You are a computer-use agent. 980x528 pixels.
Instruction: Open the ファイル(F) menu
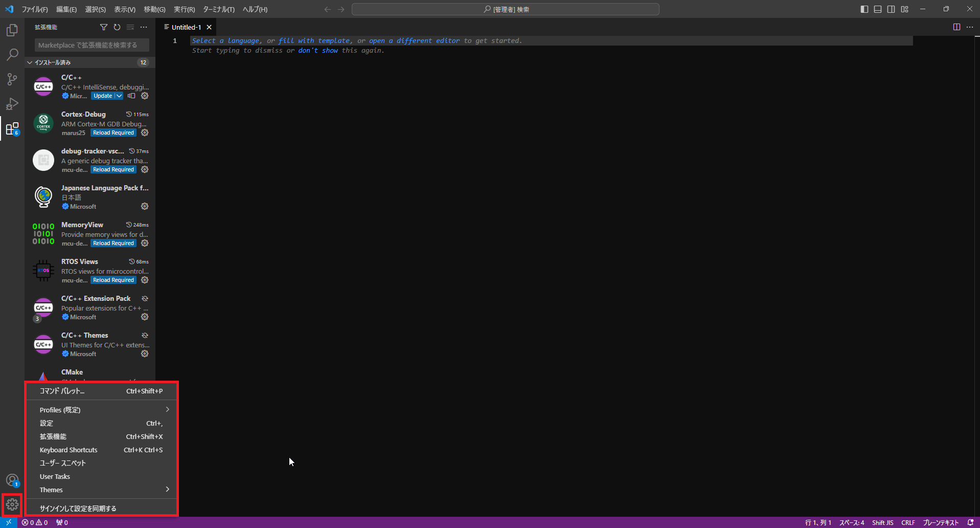[34, 9]
